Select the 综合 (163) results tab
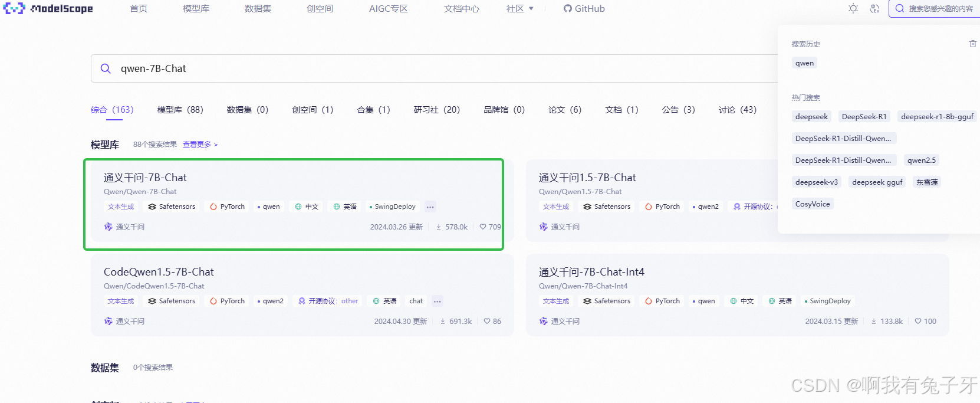 (112, 110)
